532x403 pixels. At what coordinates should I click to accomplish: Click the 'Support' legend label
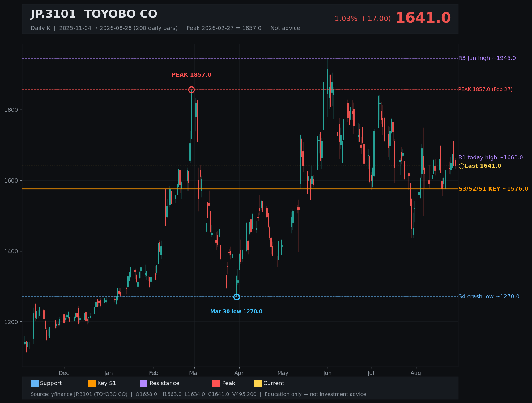pos(51,383)
